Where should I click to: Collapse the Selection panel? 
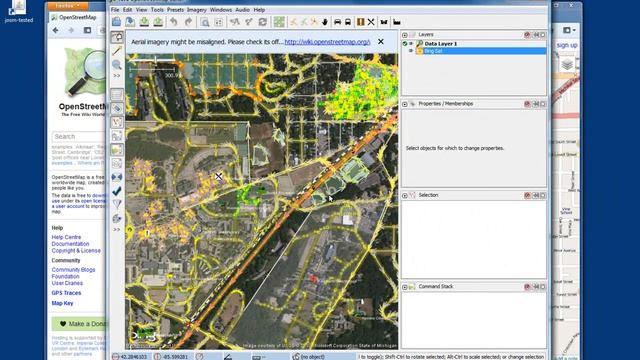pyautogui.click(x=405, y=196)
